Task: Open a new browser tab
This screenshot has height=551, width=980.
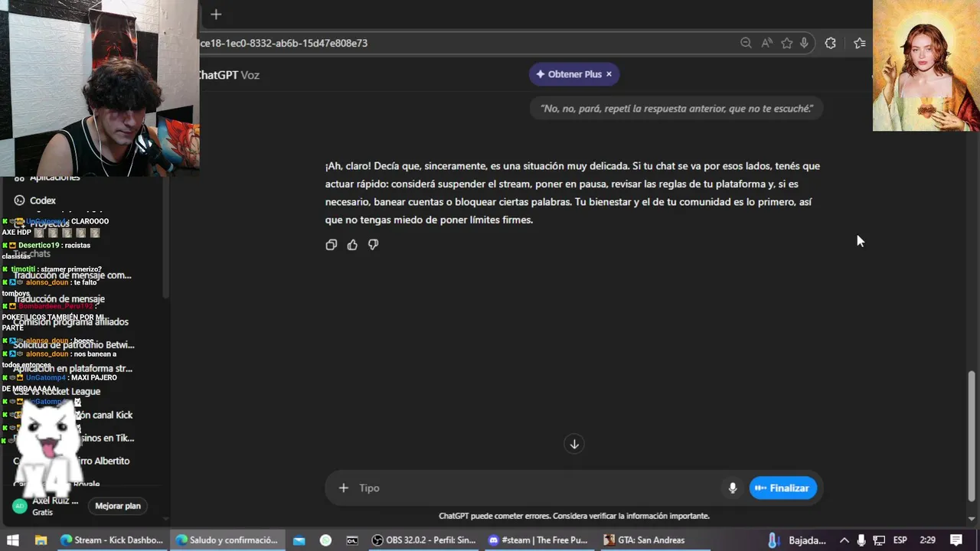Action: [x=216, y=15]
